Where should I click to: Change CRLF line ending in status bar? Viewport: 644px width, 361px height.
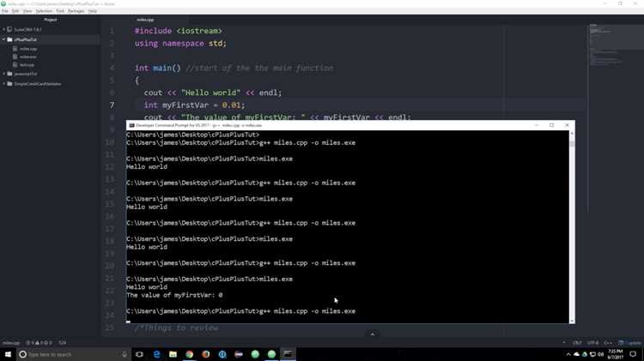click(x=577, y=343)
